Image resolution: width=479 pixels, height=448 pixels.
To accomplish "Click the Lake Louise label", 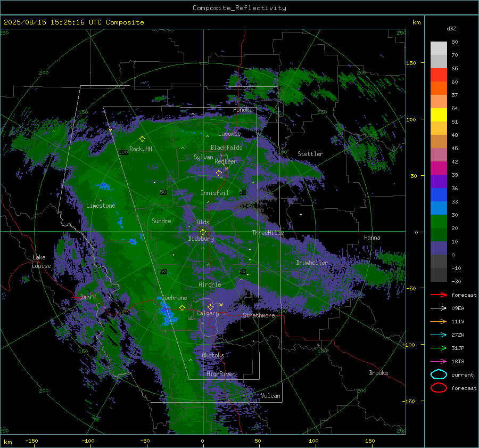I will 41,262.
